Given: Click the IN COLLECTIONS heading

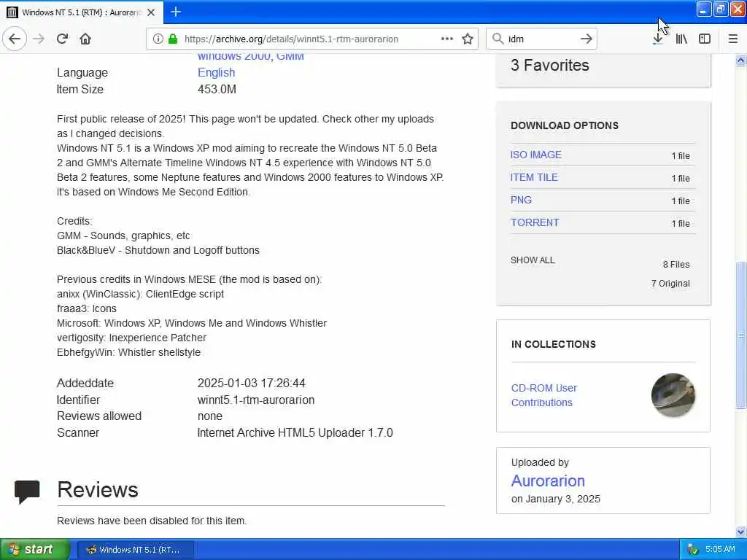Looking at the screenshot, I should (x=554, y=344).
